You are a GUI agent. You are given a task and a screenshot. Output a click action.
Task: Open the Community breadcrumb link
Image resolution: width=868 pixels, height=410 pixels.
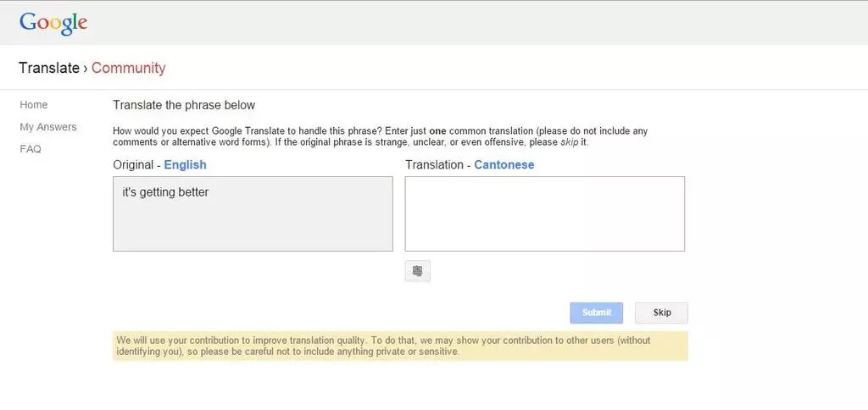(129, 68)
